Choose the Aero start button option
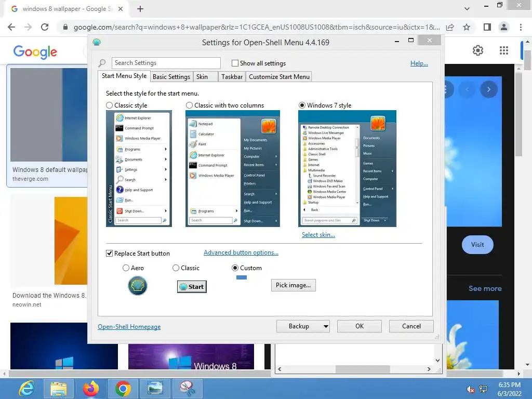Screen dimensions: 532x399 click(x=126, y=268)
